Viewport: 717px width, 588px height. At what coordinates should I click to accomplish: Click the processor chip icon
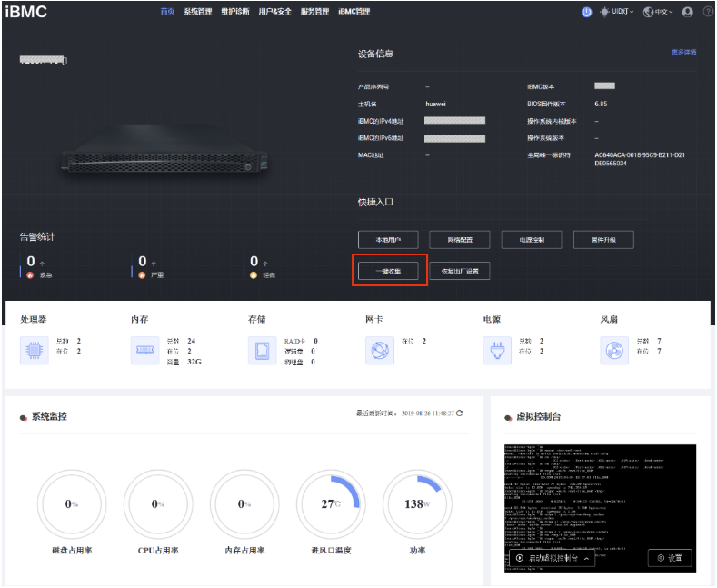(x=35, y=350)
